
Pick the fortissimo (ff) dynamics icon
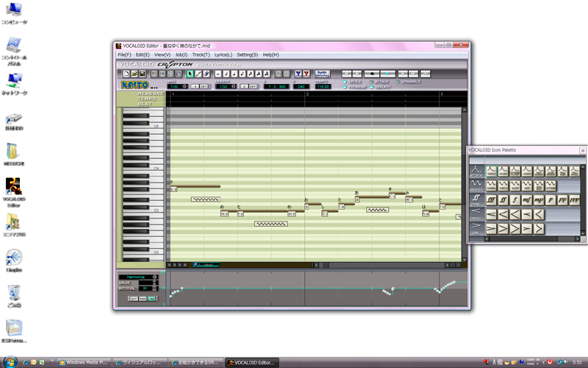503,199
